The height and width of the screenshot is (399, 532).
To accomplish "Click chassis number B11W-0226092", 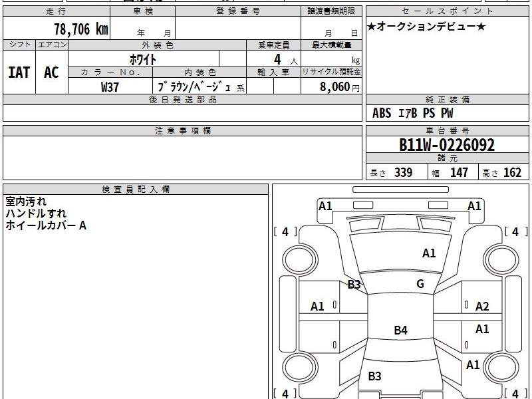I will click(447, 145).
